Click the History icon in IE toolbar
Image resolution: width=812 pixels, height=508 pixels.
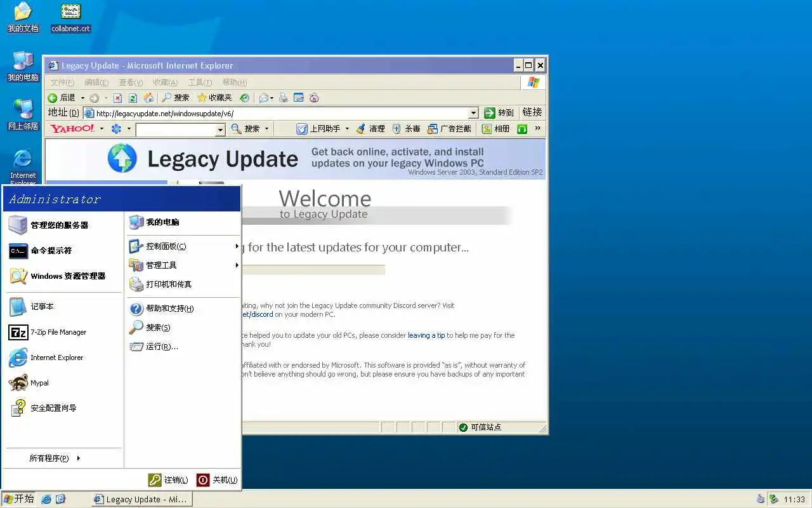tap(244, 98)
